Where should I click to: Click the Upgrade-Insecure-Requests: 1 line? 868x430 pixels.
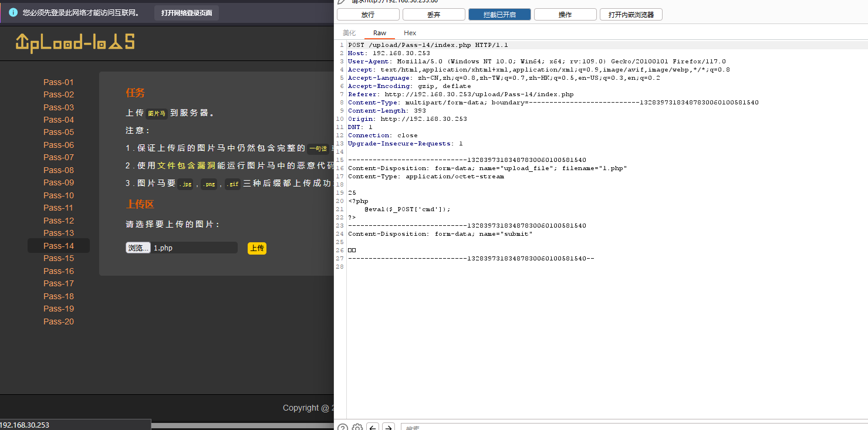point(406,144)
